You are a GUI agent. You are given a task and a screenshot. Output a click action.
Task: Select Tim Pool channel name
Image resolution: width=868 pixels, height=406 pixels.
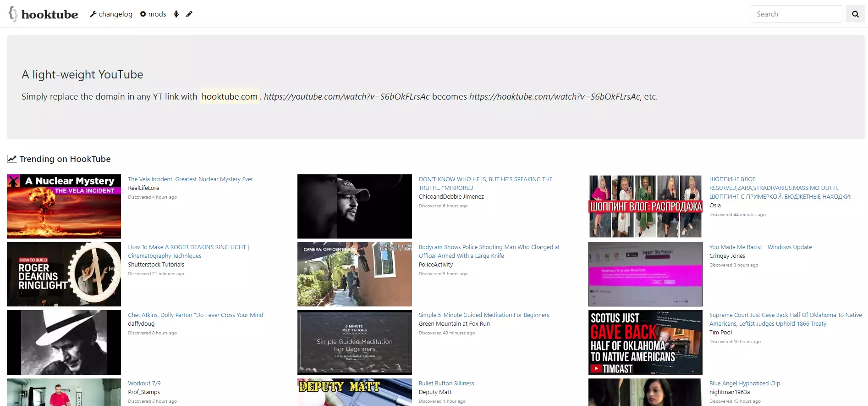tap(720, 333)
